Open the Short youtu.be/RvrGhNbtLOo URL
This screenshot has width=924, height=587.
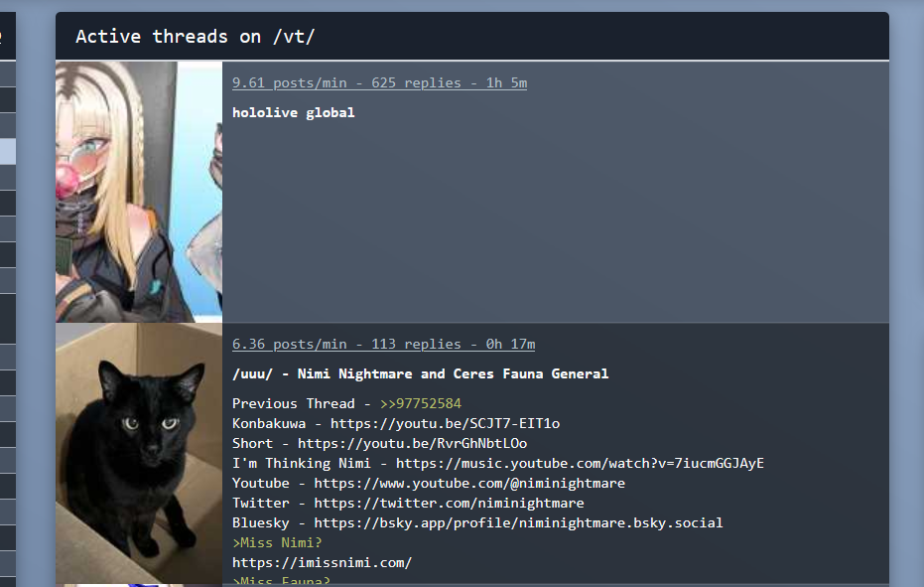point(412,444)
